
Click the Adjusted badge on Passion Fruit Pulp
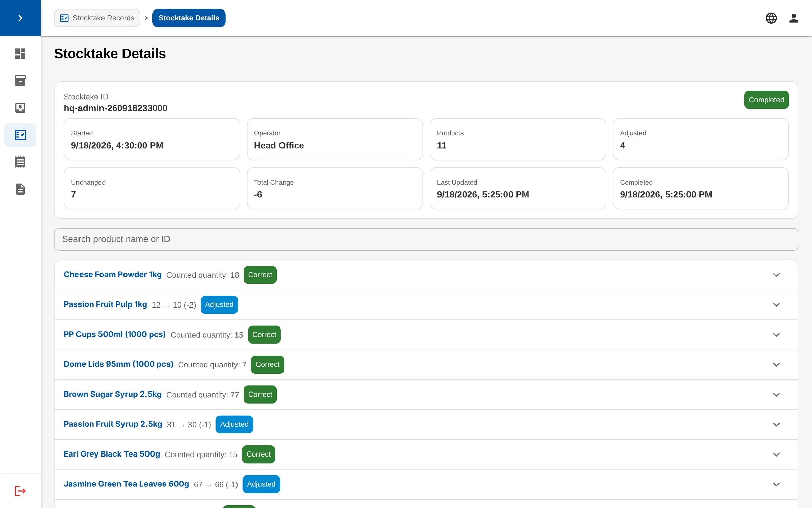pos(219,305)
